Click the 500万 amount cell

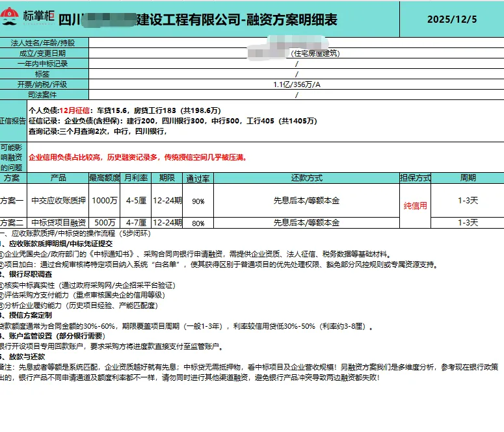tap(104, 223)
